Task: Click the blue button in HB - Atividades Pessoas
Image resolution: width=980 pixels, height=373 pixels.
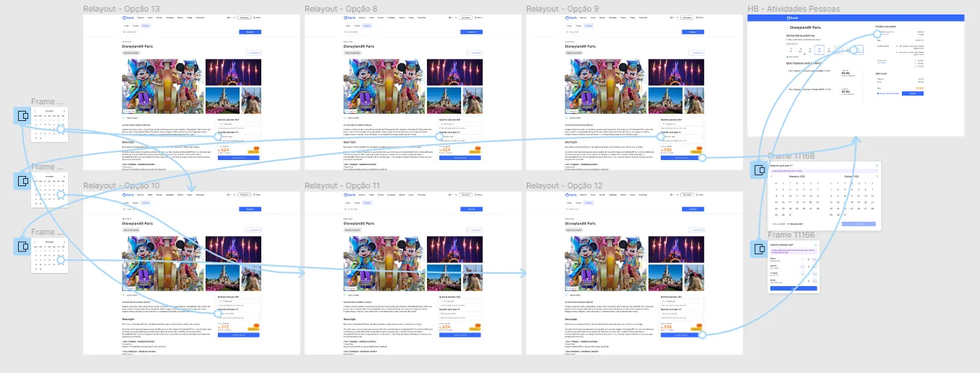Action: [x=913, y=94]
